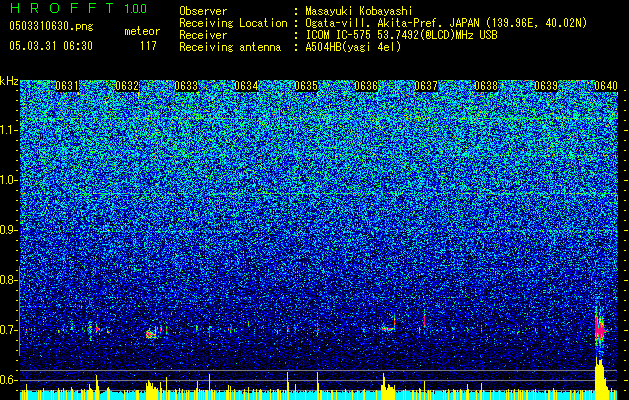Click the 0635 time marker
Image resolution: width=629 pixels, height=400 pixels.
point(306,86)
